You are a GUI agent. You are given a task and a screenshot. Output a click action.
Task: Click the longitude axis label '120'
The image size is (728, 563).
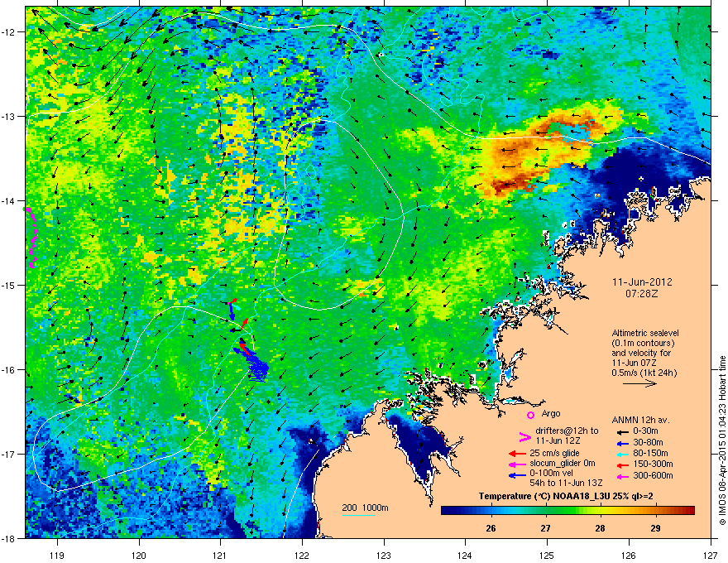click(x=139, y=555)
